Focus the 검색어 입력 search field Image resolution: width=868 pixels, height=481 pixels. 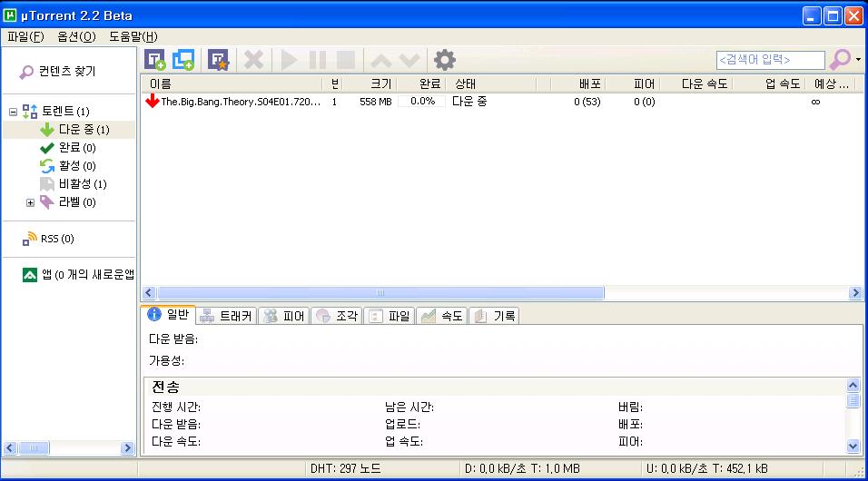pos(770,60)
